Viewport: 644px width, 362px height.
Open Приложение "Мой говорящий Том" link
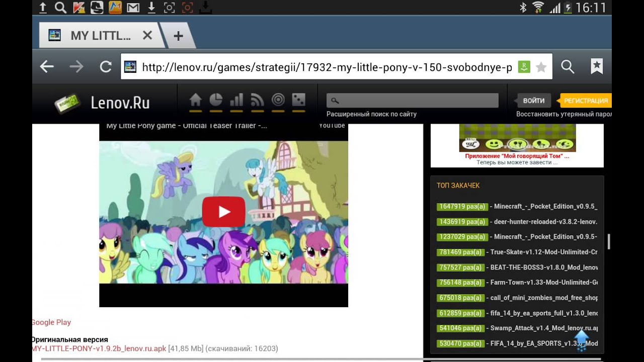[517, 156]
